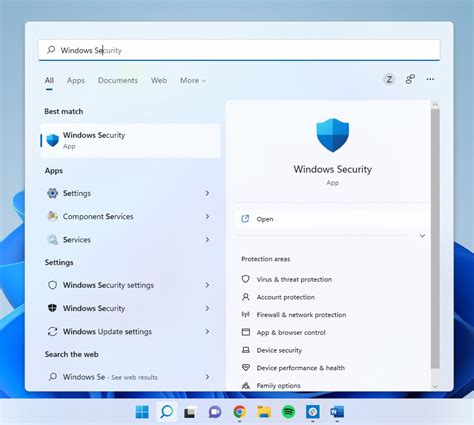Open Device performance & health link

click(301, 368)
